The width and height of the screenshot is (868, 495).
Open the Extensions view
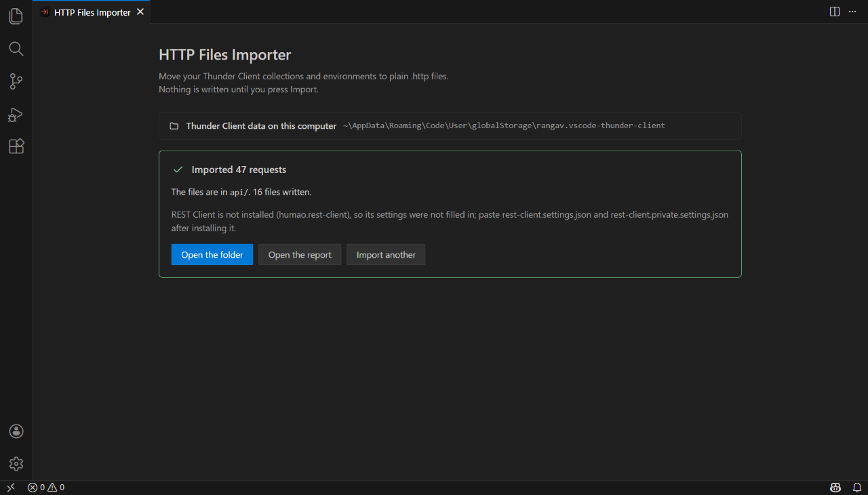click(16, 146)
